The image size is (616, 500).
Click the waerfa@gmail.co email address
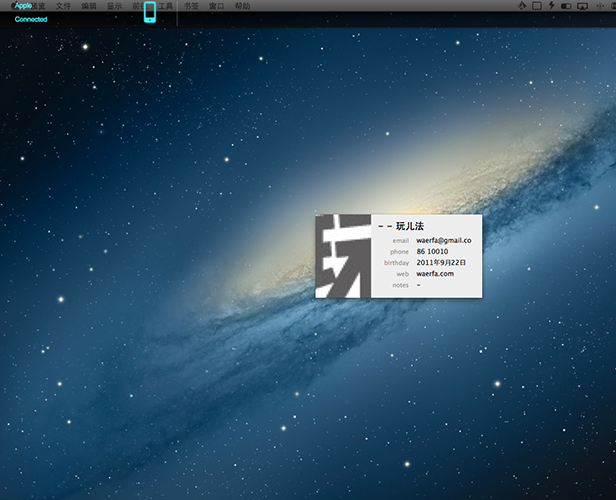(x=444, y=240)
